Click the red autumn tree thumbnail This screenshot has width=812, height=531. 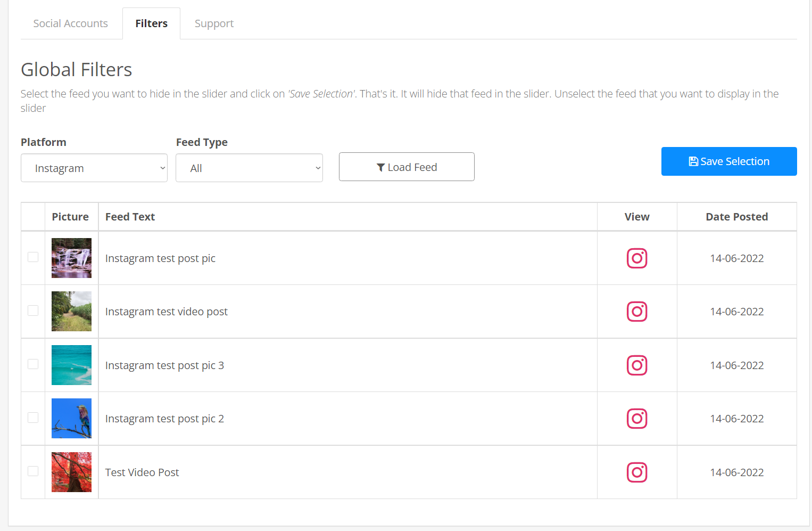click(71, 472)
